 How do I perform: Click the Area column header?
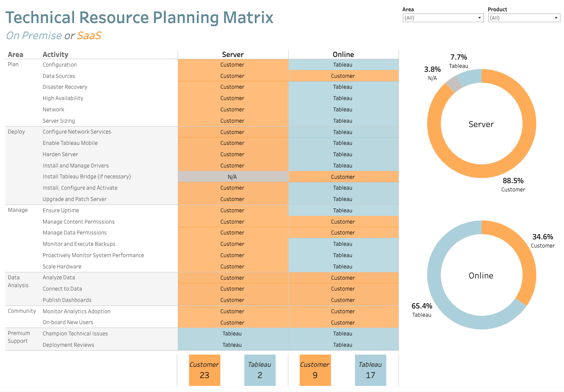pyautogui.click(x=16, y=54)
